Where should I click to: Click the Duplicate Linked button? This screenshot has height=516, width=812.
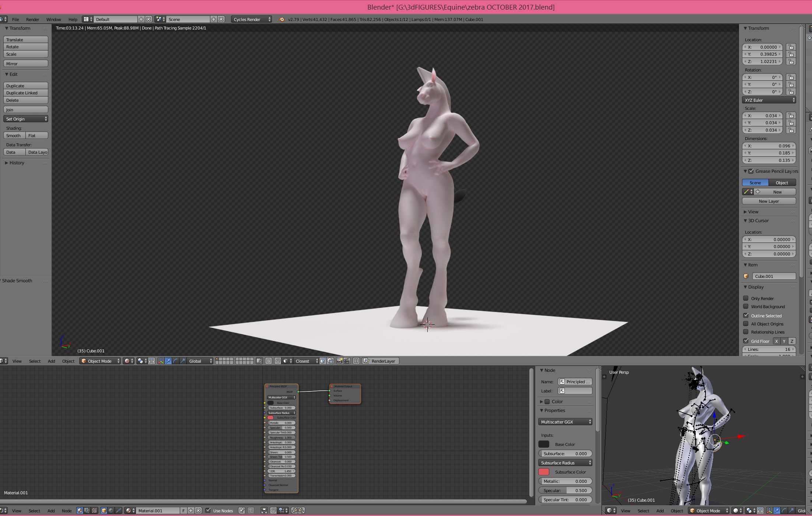click(26, 93)
